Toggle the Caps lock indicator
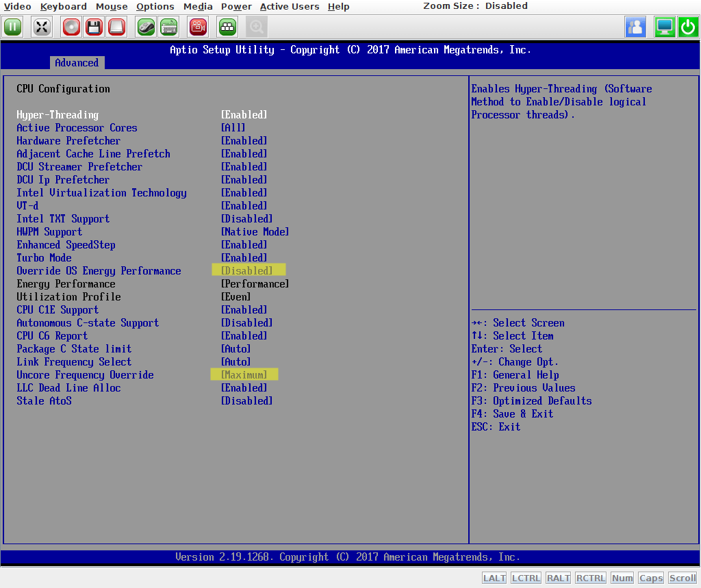701x588 pixels. [x=650, y=578]
